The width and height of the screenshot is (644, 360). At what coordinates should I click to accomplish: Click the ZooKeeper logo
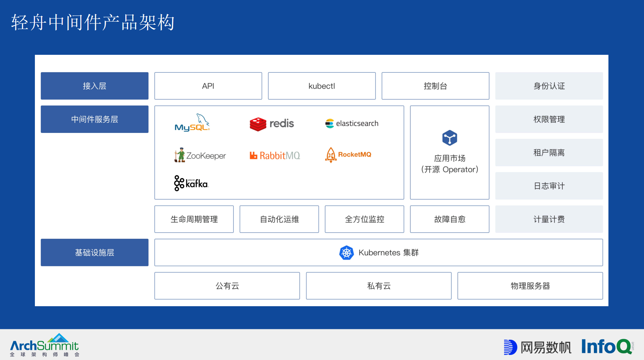pyautogui.click(x=200, y=155)
